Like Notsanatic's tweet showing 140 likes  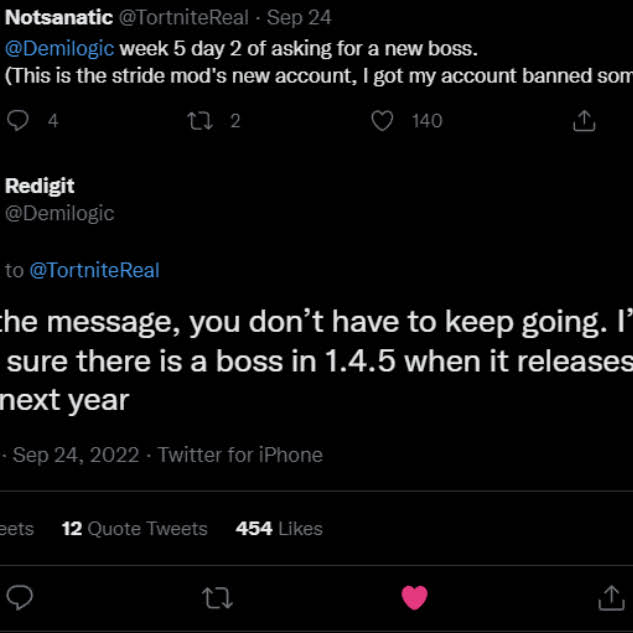(x=382, y=121)
